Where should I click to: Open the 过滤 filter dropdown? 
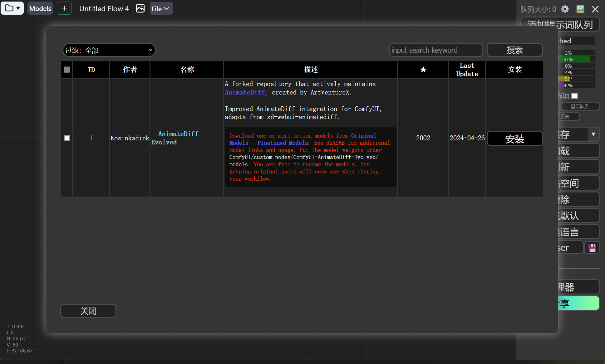[109, 50]
